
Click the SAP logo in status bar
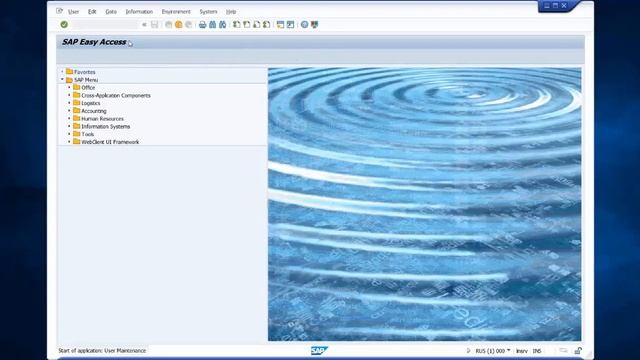coord(319,351)
